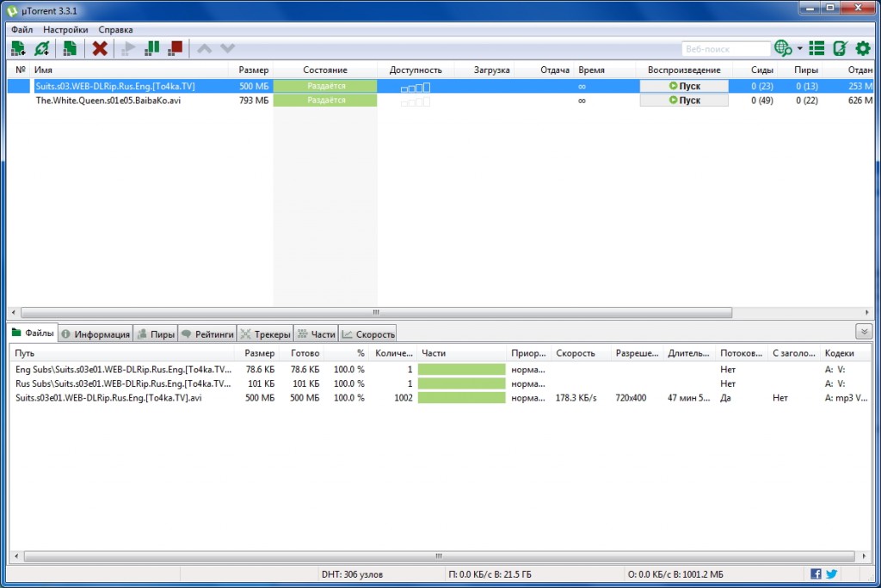
Task: Click upload speed status О: 0.0 КБ/с
Action: 675,574
